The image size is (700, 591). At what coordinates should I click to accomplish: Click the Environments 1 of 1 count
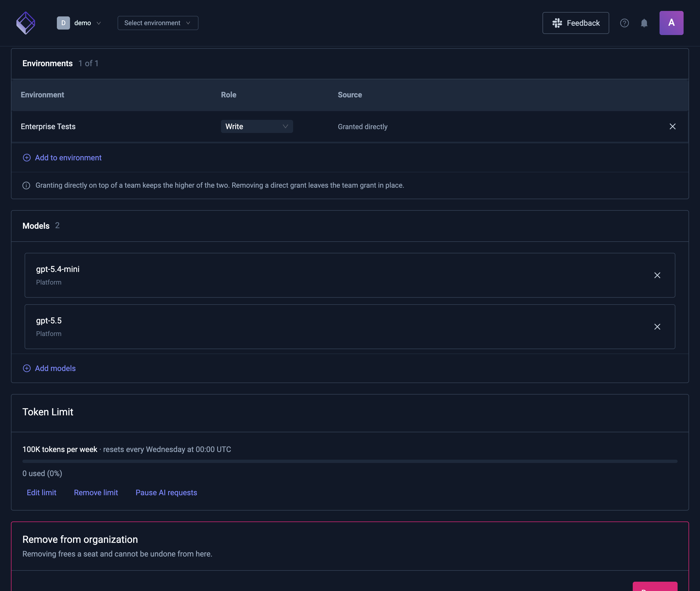pyautogui.click(x=88, y=63)
